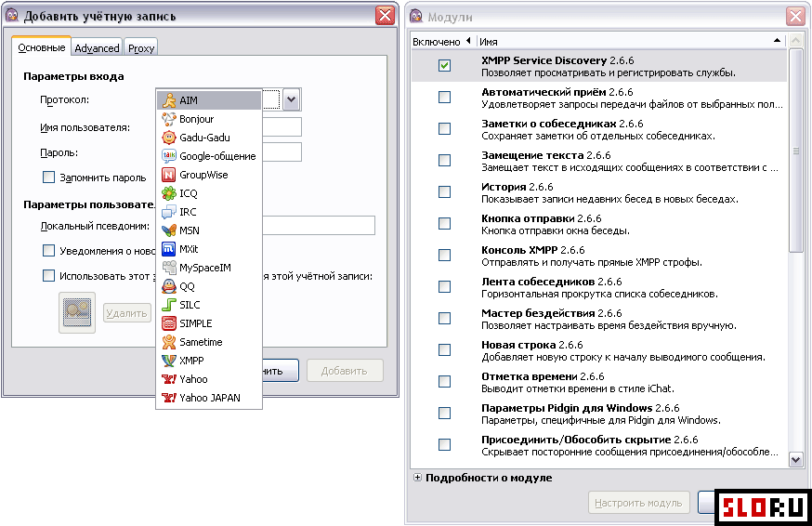Sort modules by Имя column header
This screenshot has height=526, width=812.
point(630,42)
